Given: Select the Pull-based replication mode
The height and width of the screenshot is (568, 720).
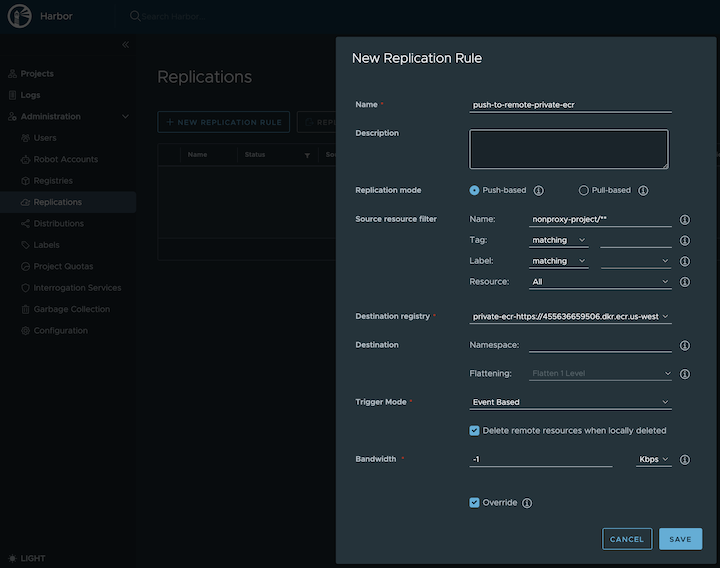Looking at the screenshot, I should tap(584, 190).
